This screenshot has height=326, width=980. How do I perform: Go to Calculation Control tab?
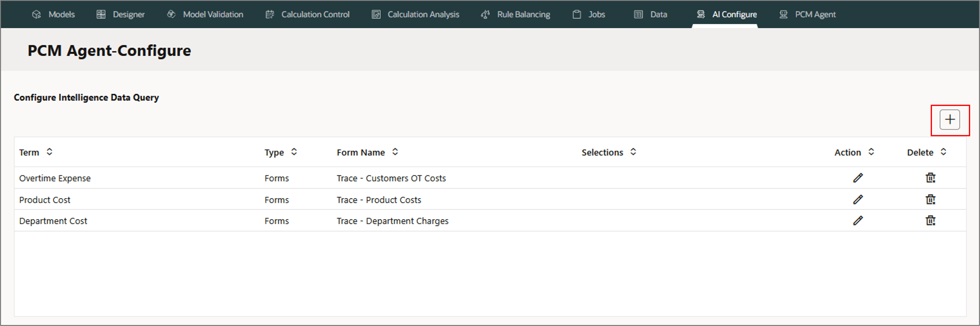point(307,15)
